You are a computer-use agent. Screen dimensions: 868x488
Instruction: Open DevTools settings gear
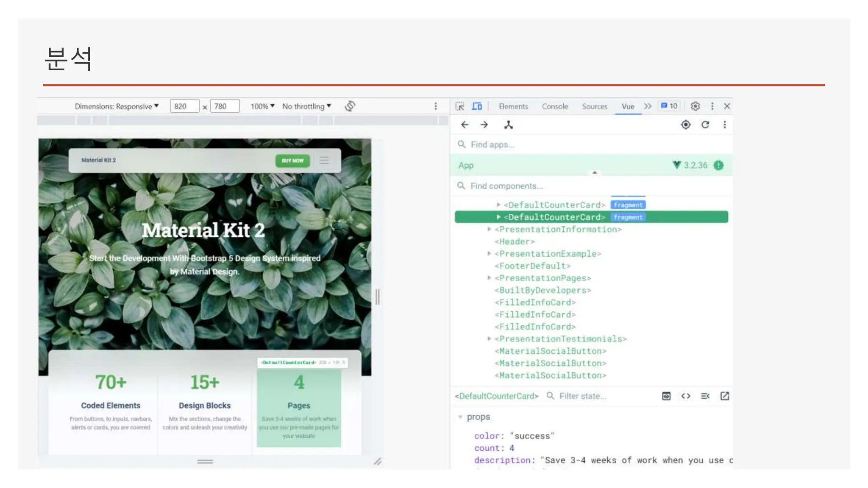(x=695, y=106)
